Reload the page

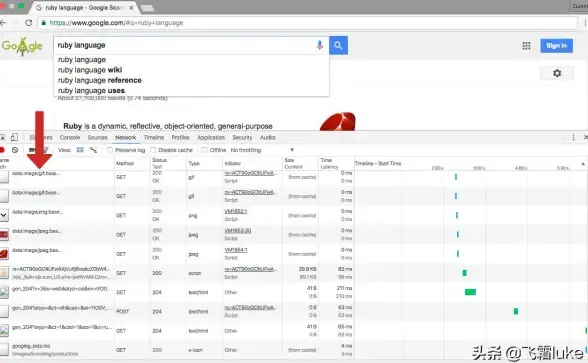tap(28, 22)
